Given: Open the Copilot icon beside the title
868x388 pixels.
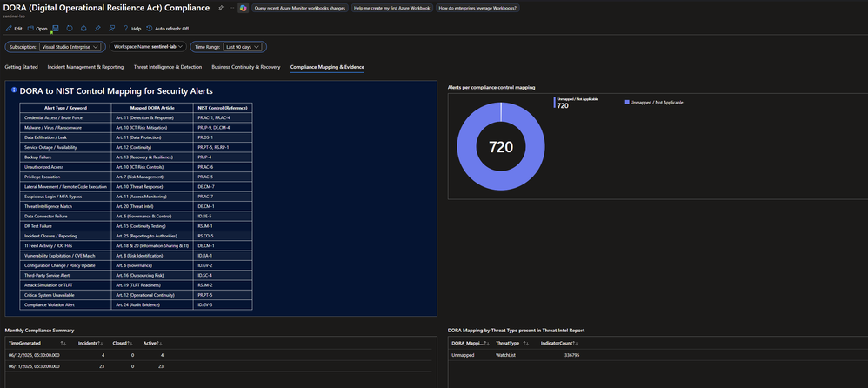Looking at the screenshot, I should click(x=243, y=8).
